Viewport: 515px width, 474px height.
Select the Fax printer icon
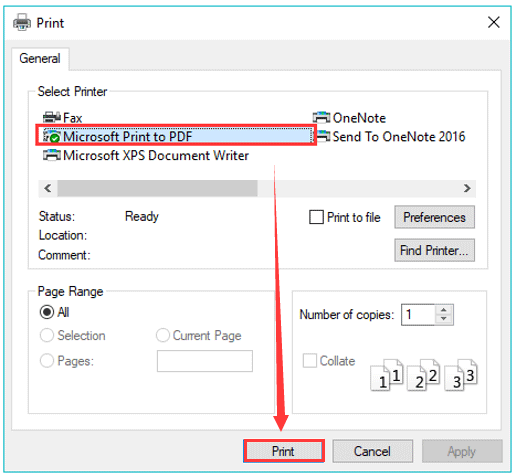click(x=52, y=118)
